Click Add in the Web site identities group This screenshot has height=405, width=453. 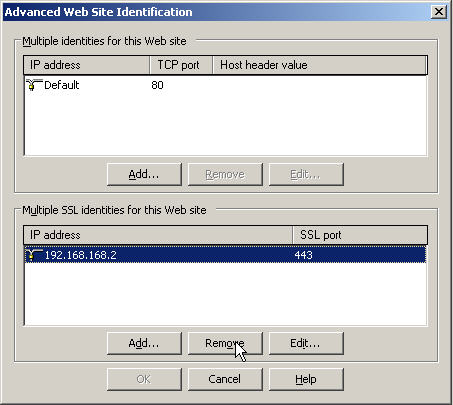point(144,174)
